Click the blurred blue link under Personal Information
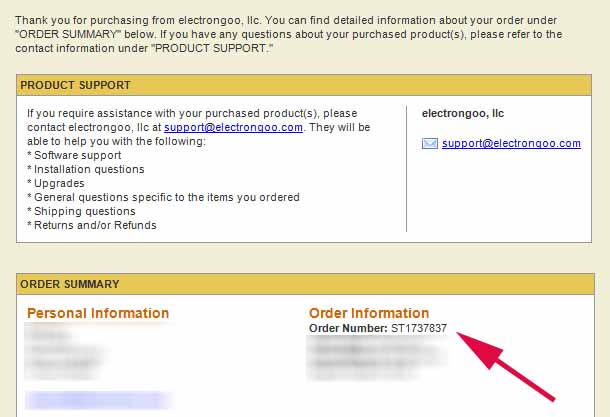This screenshot has width=610, height=417. pos(99,400)
